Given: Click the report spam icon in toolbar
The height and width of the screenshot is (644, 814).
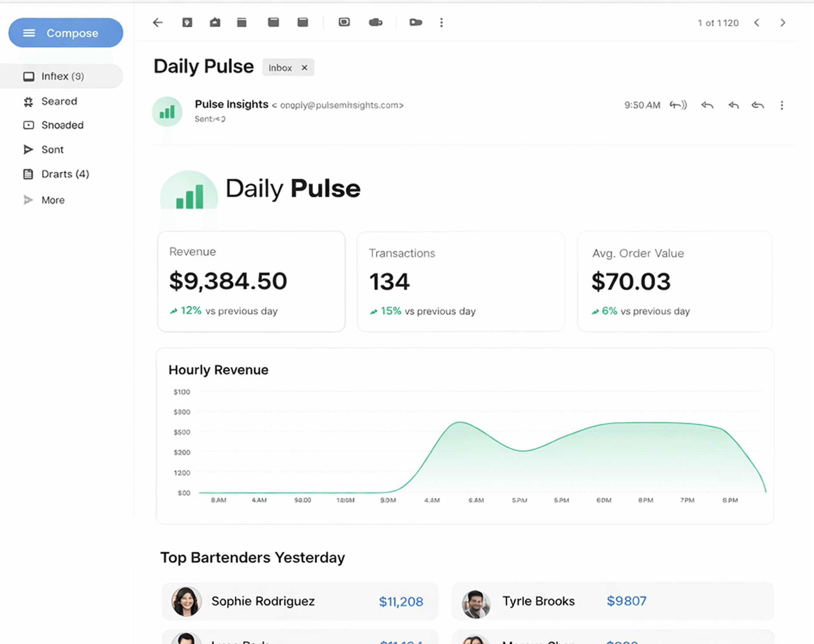Looking at the screenshot, I should [x=214, y=22].
